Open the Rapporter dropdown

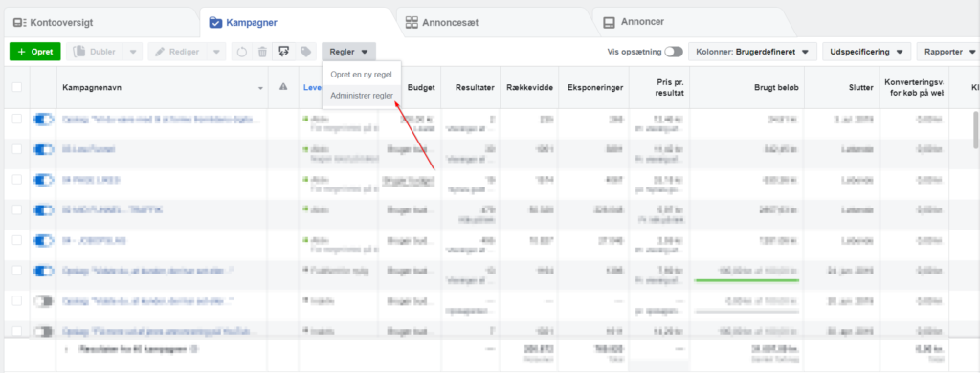[x=947, y=52]
